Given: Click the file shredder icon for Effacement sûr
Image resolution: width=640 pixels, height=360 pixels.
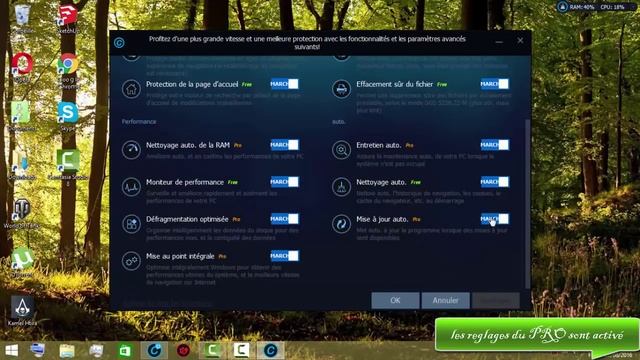Looking at the screenshot, I should coord(341,89).
